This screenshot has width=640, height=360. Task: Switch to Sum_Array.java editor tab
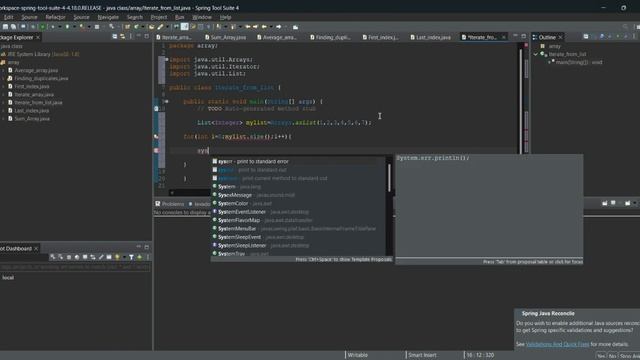tap(226, 37)
